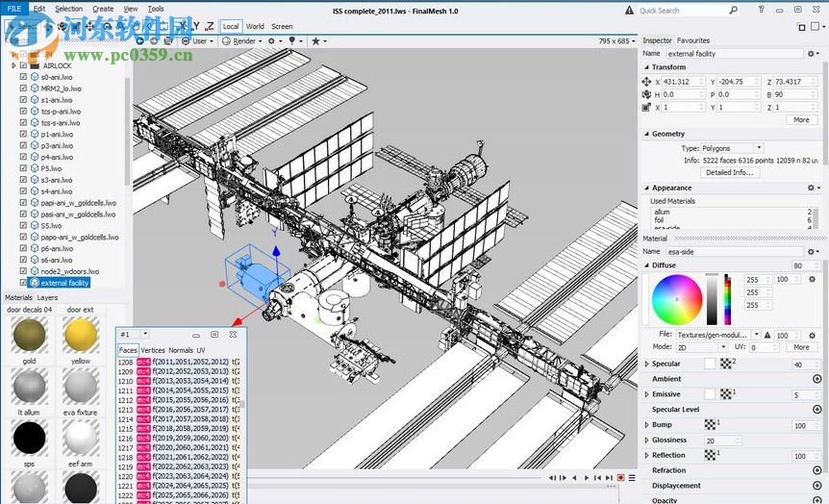Screen dimensions: 829x504
Task: Toggle visibility checkbox for node2_wdoors.lwo
Action: 23,271
